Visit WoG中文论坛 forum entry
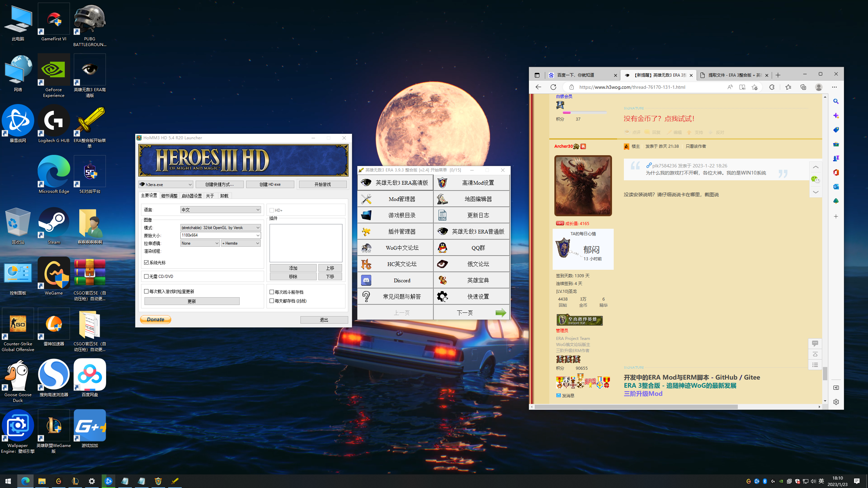Image resolution: width=868 pixels, height=488 pixels. pyautogui.click(x=395, y=248)
